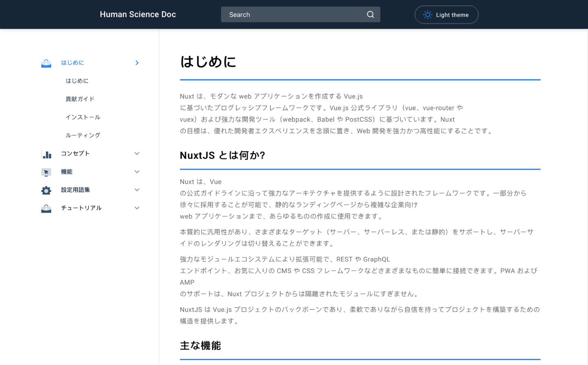
Task: Select the チュートリアル menu item
Action: pyautogui.click(x=81, y=208)
